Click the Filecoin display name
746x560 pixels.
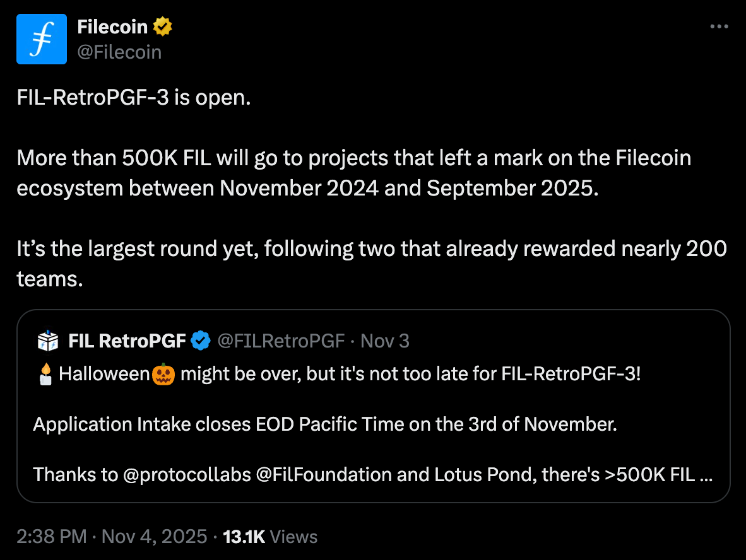[x=114, y=26]
